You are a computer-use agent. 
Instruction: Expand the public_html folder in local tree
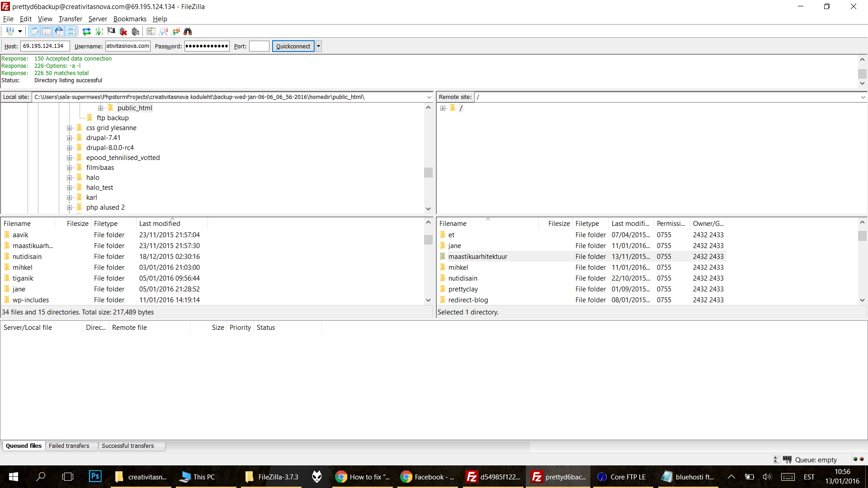click(x=101, y=107)
